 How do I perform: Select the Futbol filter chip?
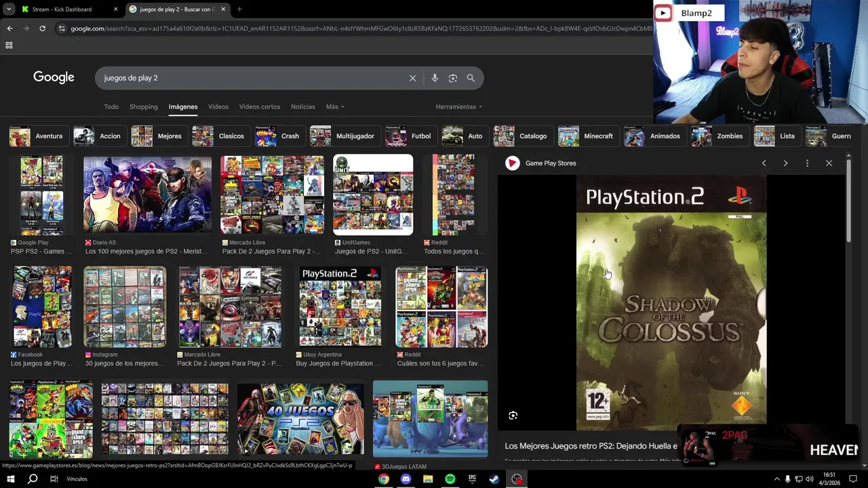pyautogui.click(x=410, y=136)
